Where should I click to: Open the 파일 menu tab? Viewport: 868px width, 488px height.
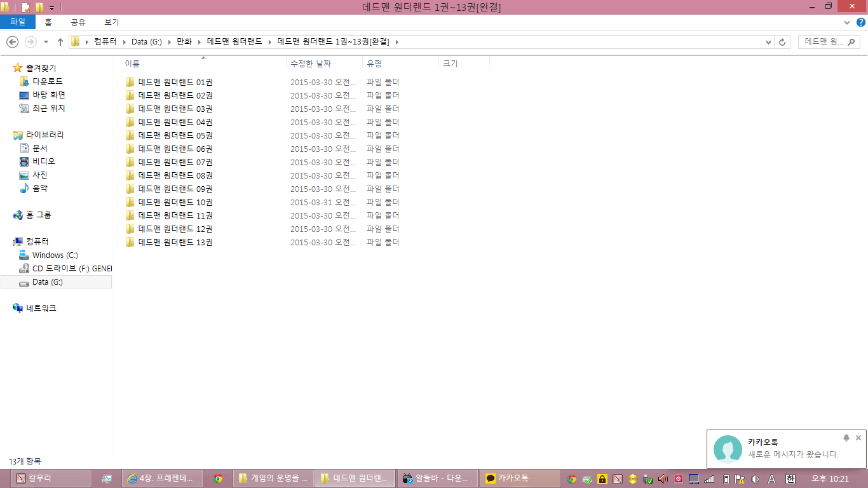click(18, 22)
